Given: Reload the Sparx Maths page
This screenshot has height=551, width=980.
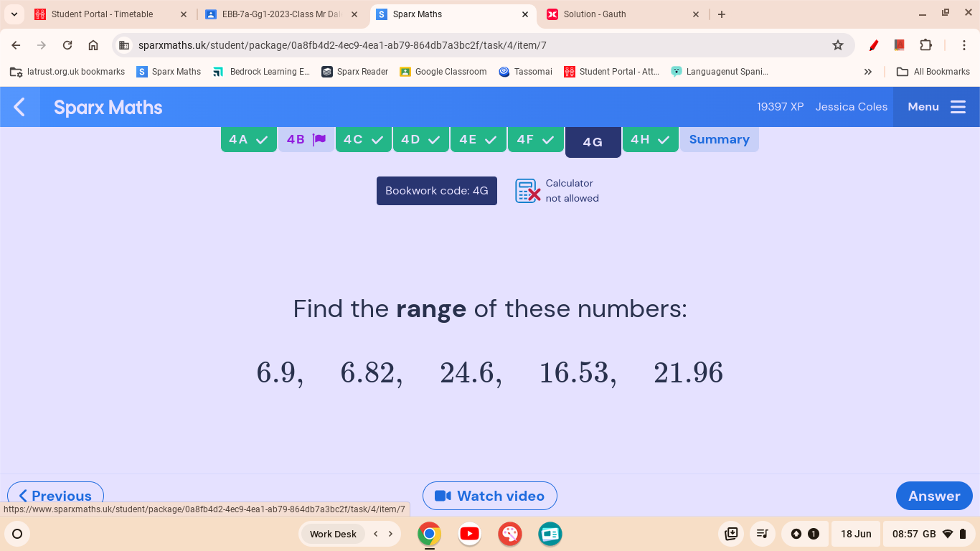Looking at the screenshot, I should coord(67,44).
